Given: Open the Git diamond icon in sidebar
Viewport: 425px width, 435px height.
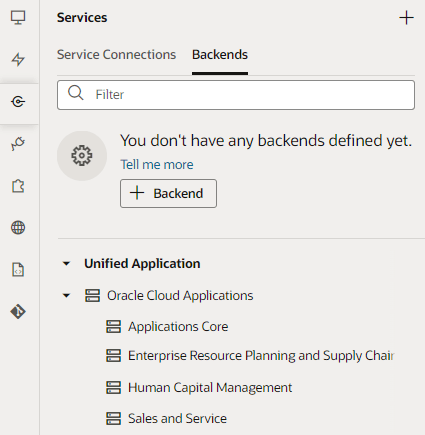Looking at the screenshot, I should [18, 312].
